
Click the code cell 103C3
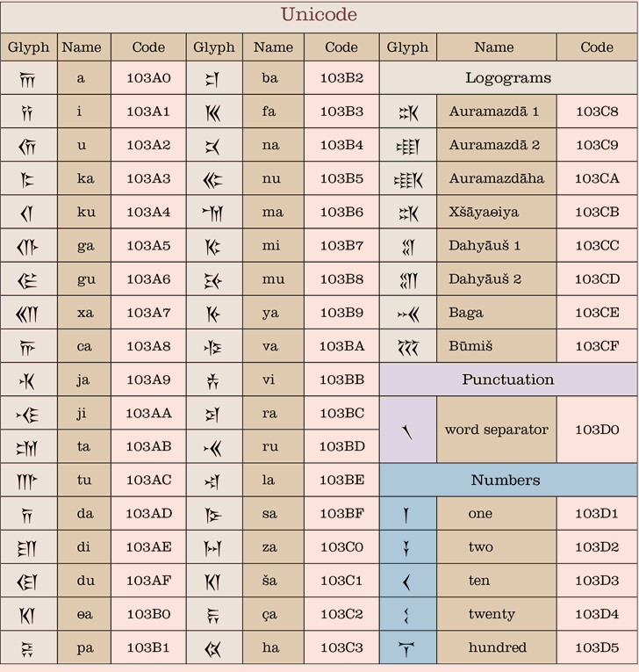341,647
